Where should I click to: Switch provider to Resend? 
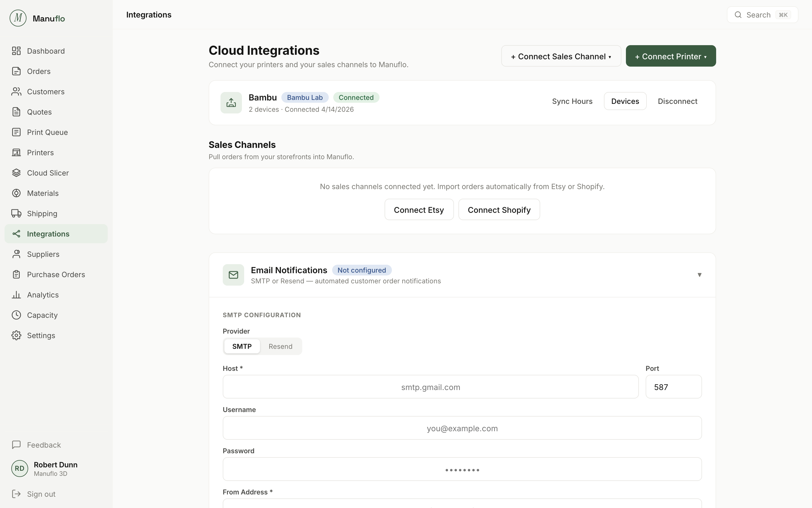coord(281,346)
